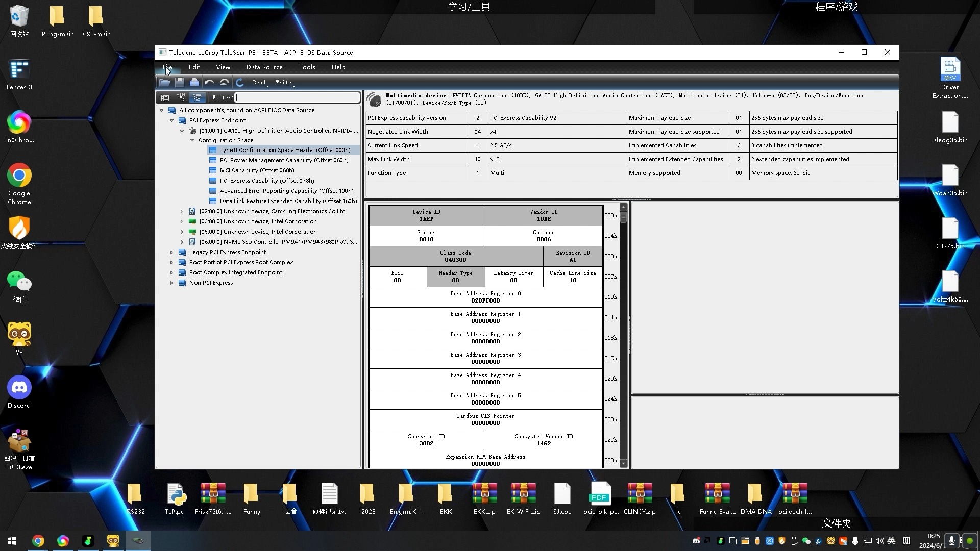Select MSI Capability (Offset 068h)
The image size is (980, 551).
click(257, 170)
